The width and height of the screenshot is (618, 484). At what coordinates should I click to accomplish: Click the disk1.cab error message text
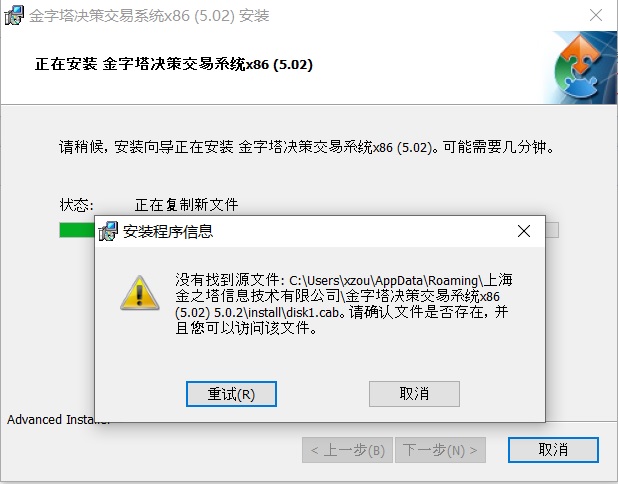pyautogui.click(x=343, y=304)
